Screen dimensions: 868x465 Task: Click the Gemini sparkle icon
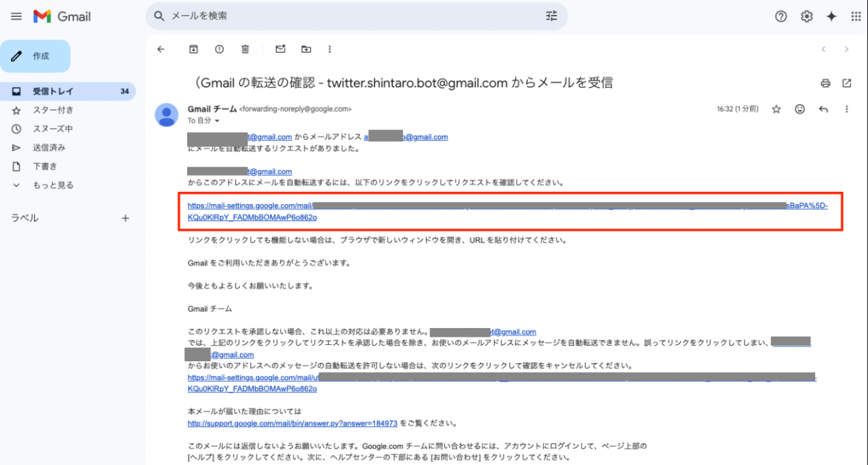(x=831, y=16)
